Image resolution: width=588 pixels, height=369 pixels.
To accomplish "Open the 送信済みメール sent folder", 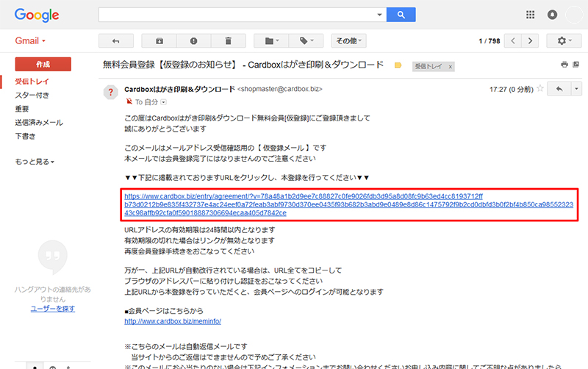I will (x=39, y=123).
